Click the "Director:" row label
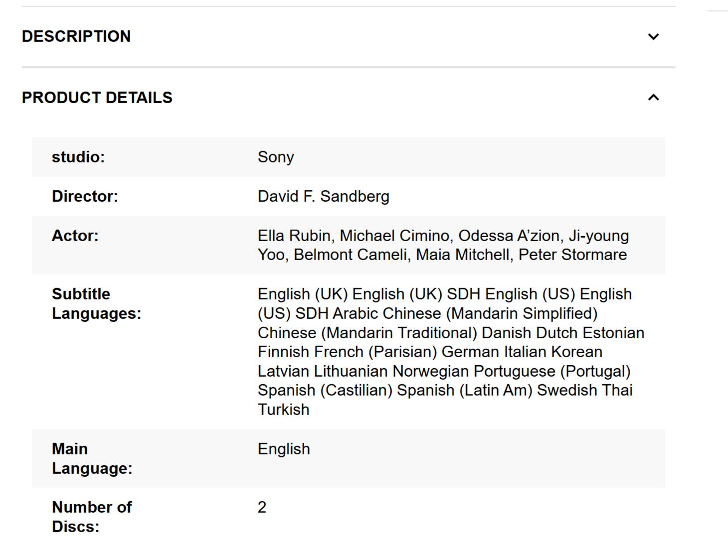The image size is (728, 560). click(85, 196)
